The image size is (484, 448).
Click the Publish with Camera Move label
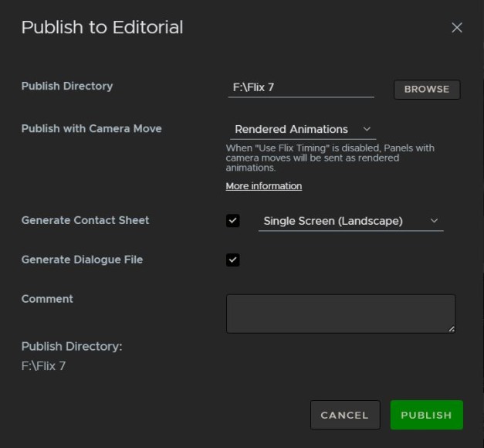coord(91,129)
